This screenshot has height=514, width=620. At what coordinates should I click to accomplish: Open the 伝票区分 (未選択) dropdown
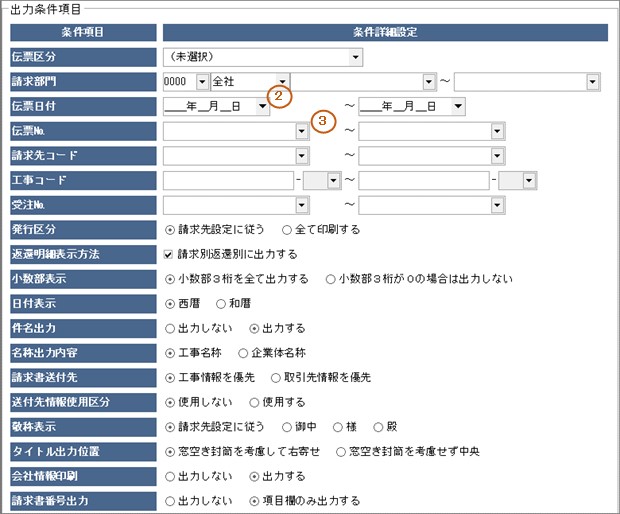355,57
